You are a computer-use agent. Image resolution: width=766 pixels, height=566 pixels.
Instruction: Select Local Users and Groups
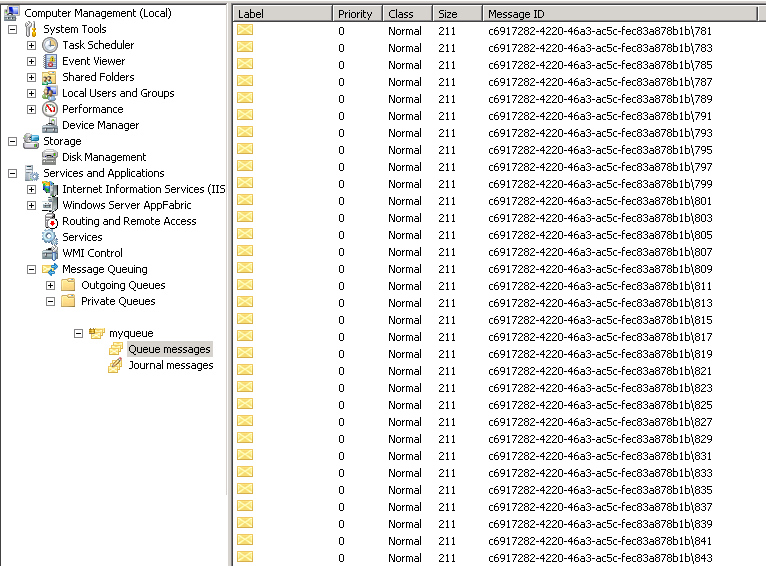coord(117,93)
